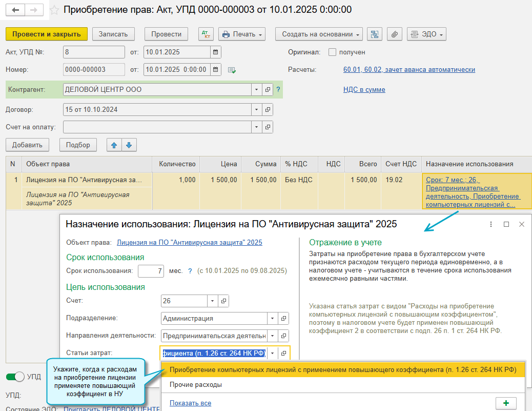Click the Объект права column header
This screenshot has width=532, height=411.
coord(87,164)
